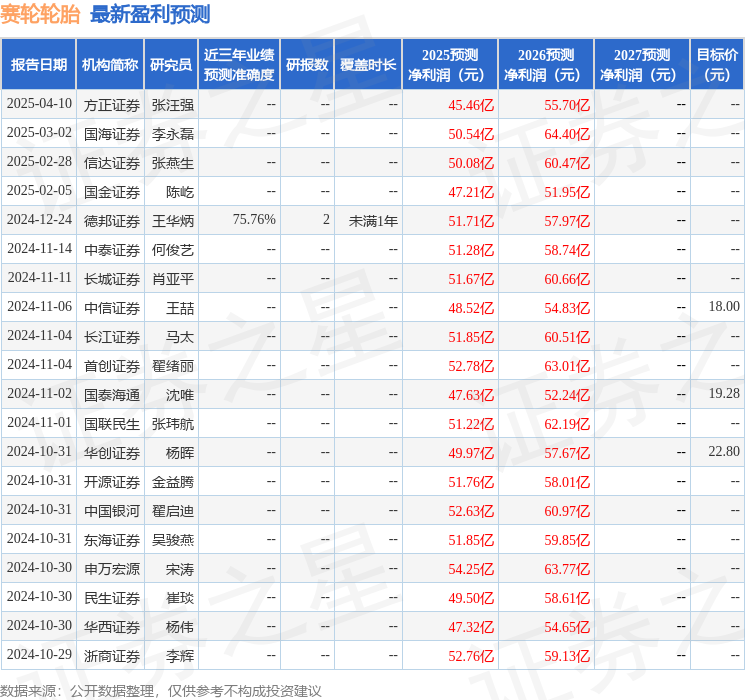Screen dimensions: 745x700
Task: Select the 报告日期 column header
Action: (x=38, y=65)
